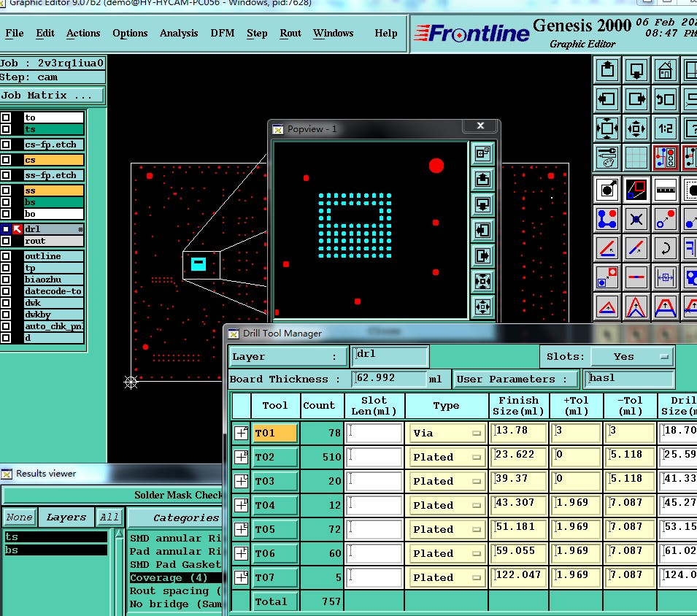Open the Analysis menu

click(179, 34)
